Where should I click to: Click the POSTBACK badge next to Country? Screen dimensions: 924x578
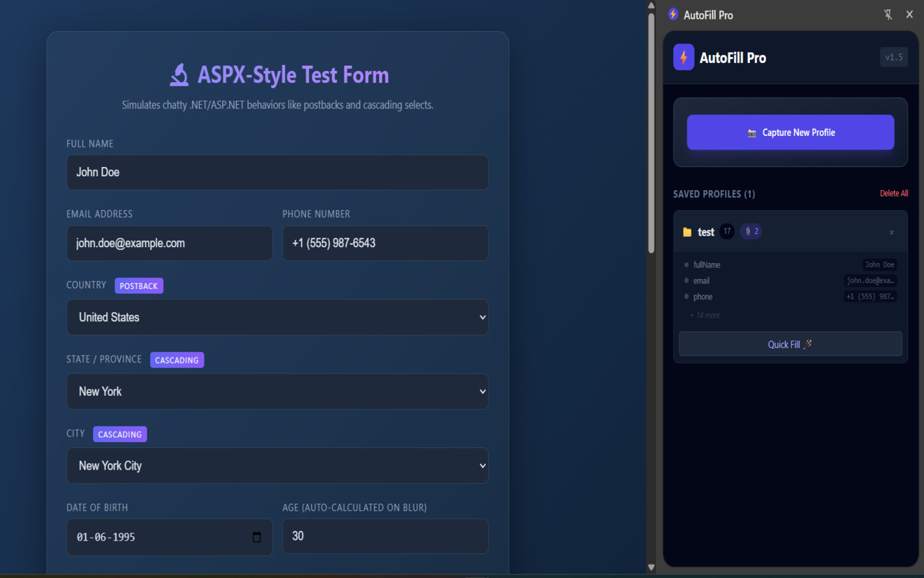click(139, 285)
